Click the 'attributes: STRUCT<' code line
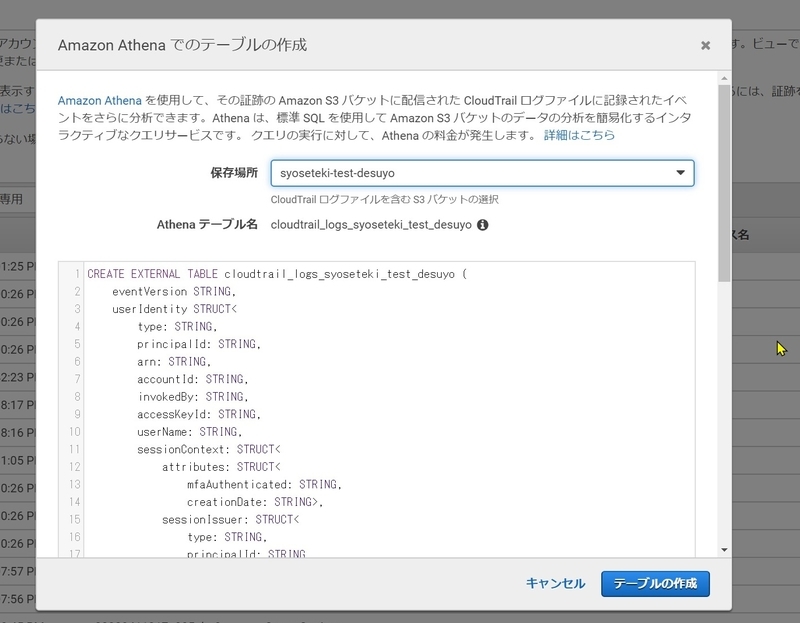The image size is (800, 623). tap(221, 467)
